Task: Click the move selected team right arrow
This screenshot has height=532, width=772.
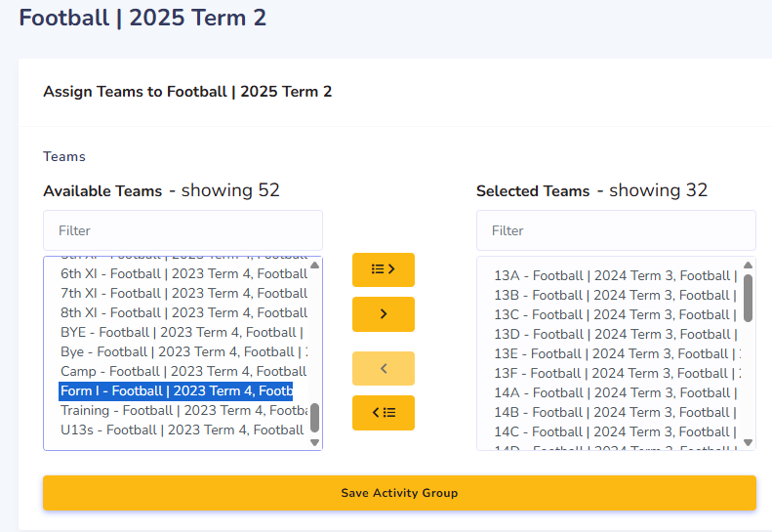Action: click(x=383, y=314)
